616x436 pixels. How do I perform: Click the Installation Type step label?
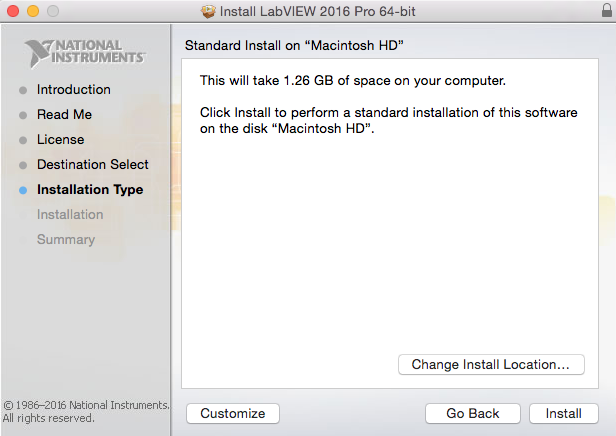pos(90,190)
